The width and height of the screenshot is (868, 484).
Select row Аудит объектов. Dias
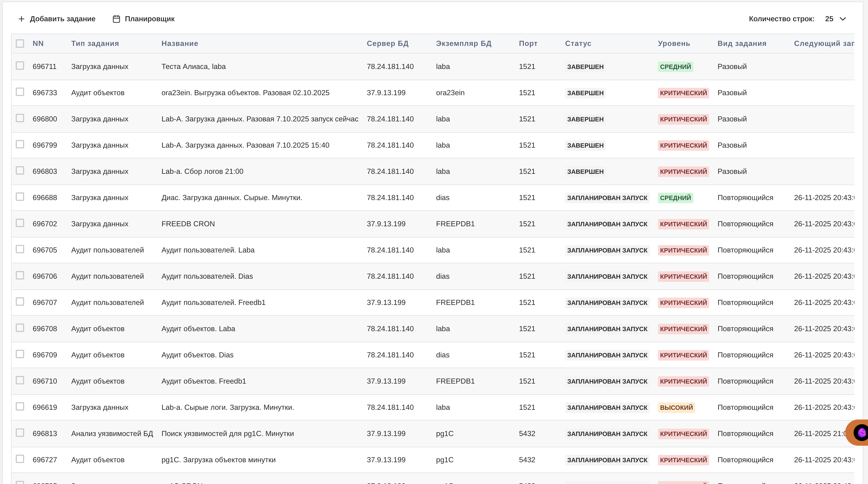pos(197,355)
